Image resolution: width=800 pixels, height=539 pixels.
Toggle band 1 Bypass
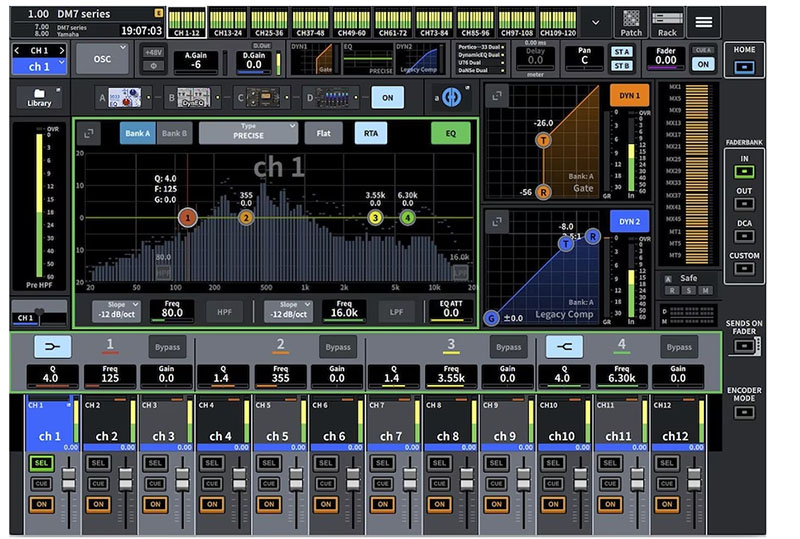[x=167, y=347]
